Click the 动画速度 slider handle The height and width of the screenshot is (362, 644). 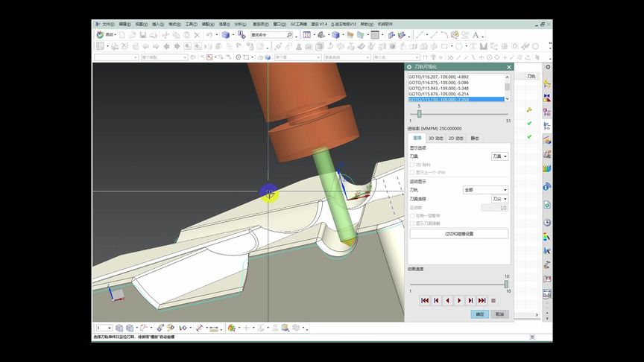[x=506, y=283]
